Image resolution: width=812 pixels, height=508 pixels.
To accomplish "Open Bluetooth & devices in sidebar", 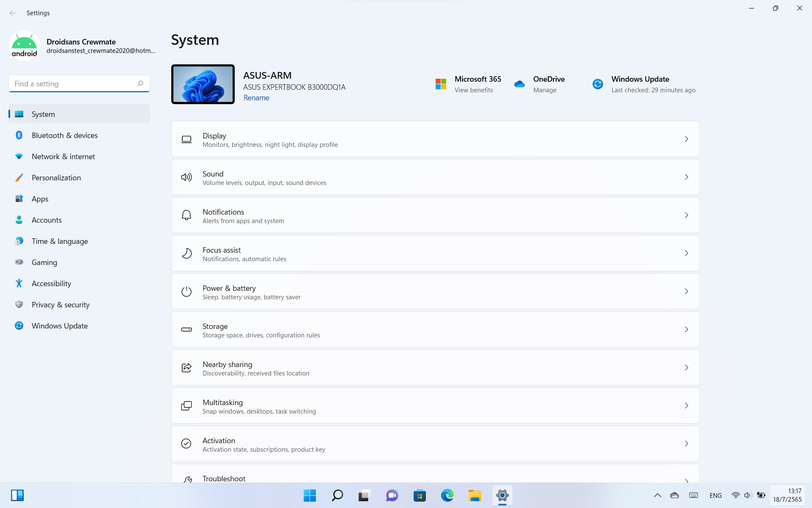I will [x=64, y=135].
